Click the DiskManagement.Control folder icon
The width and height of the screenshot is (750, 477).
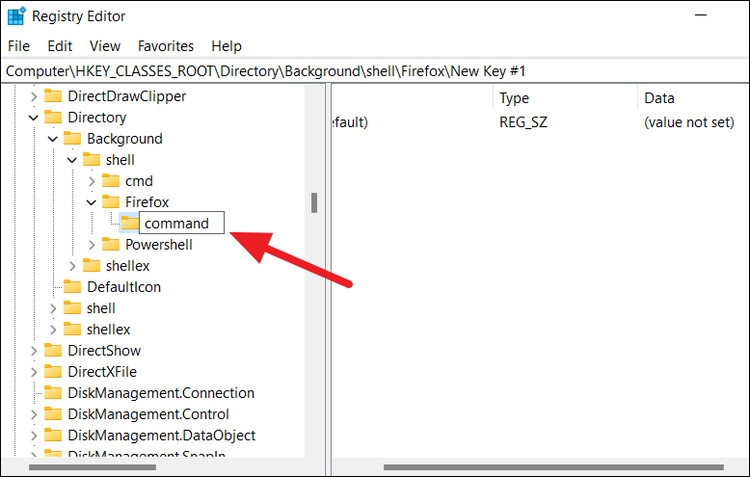tap(53, 414)
